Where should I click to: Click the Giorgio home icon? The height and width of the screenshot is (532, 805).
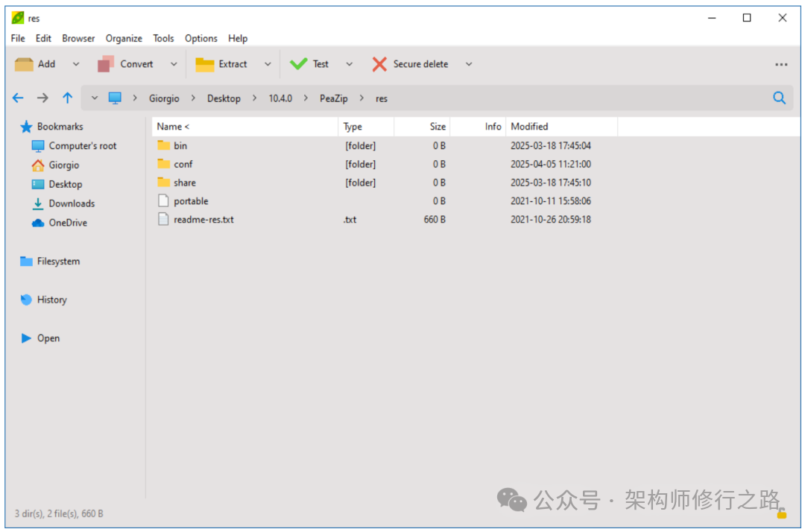tap(38, 165)
